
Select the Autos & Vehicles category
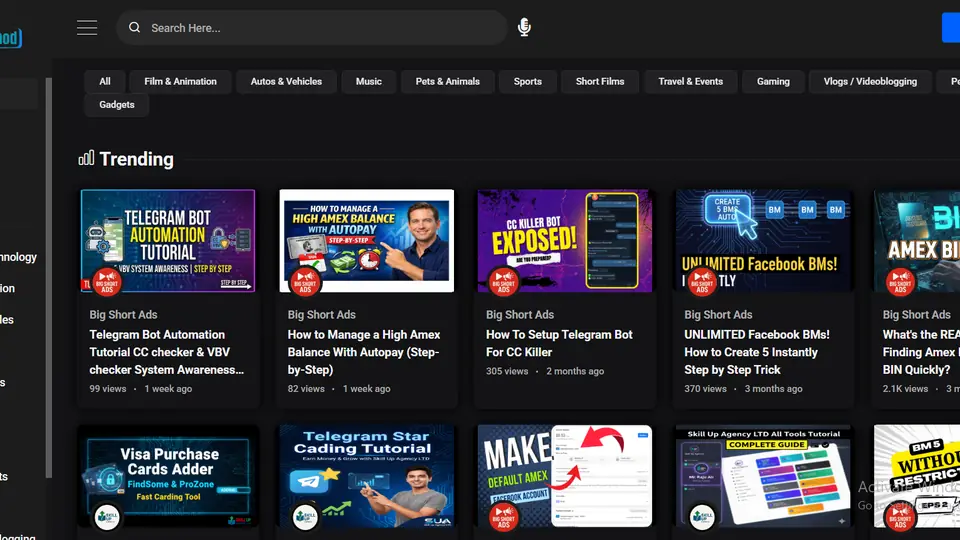coord(286,81)
